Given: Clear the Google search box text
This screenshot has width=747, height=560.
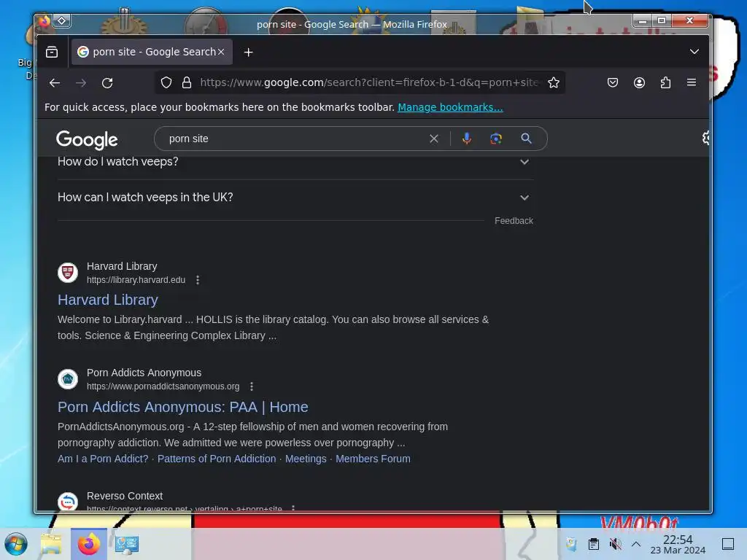Looking at the screenshot, I should [433, 139].
